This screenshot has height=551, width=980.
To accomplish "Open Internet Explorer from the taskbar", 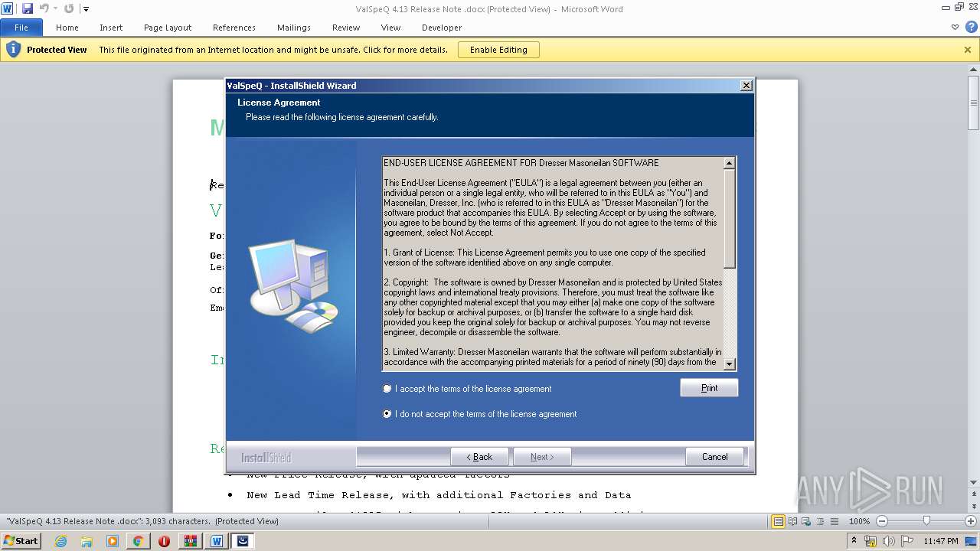I will click(60, 541).
